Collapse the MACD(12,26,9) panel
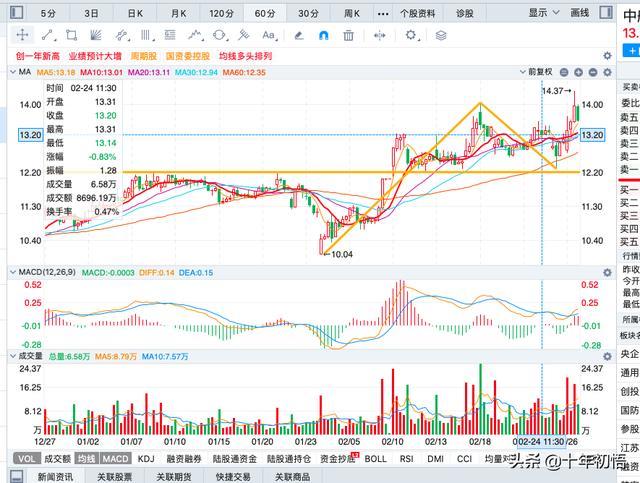 click(13, 272)
